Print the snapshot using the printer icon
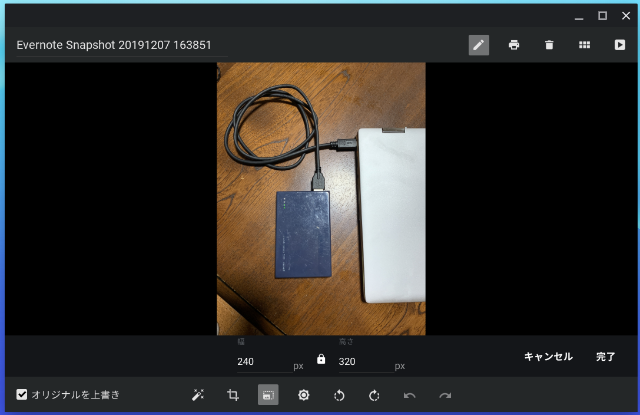The height and width of the screenshot is (415, 640). tap(514, 45)
